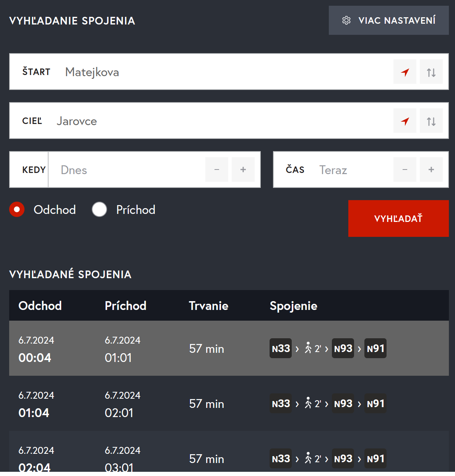Screen dimensions: 455x476
Task: Click the location arrow in the Štart field
Action: pyautogui.click(x=405, y=72)
